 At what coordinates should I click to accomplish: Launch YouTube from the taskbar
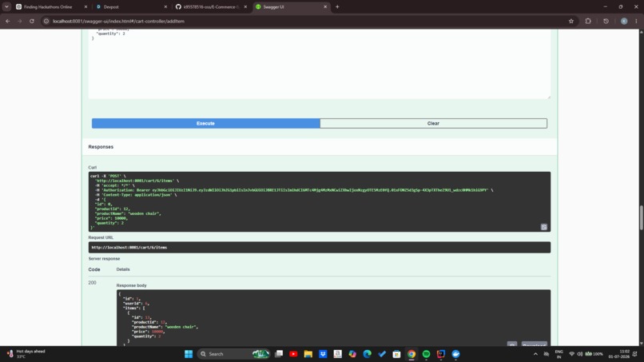(x=293, y=354)
